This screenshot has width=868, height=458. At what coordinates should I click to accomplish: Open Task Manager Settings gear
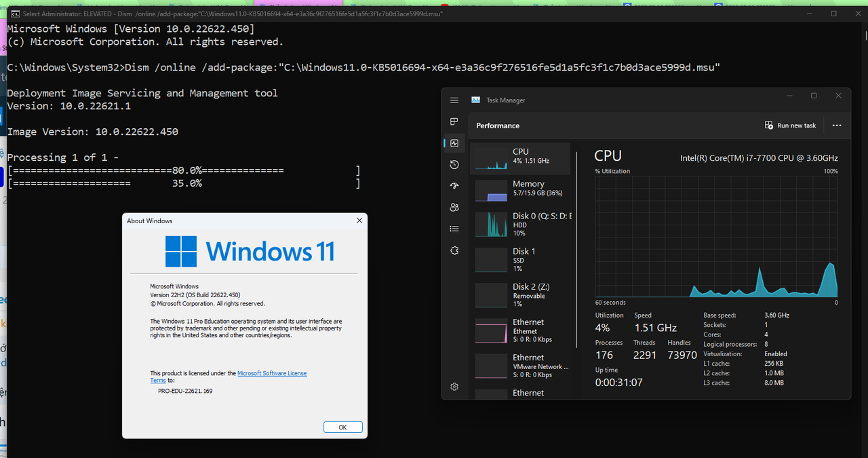pos(454,387)
